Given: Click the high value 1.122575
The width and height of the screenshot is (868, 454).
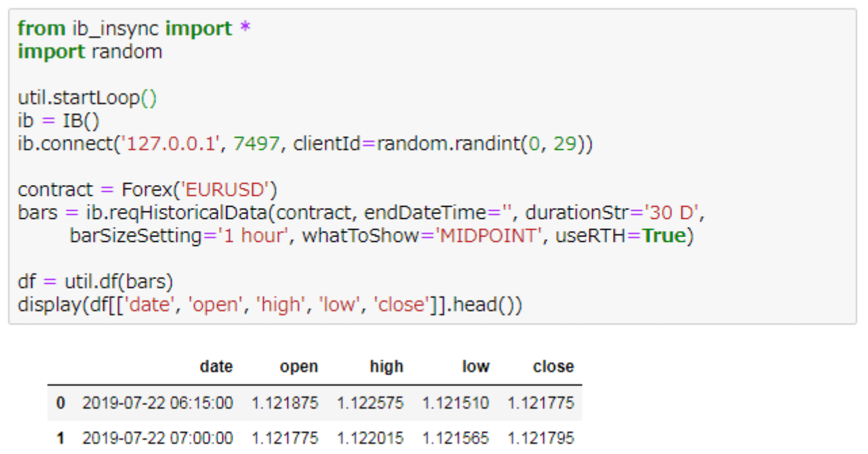Looking at the screenshot, I should (370, 403).
